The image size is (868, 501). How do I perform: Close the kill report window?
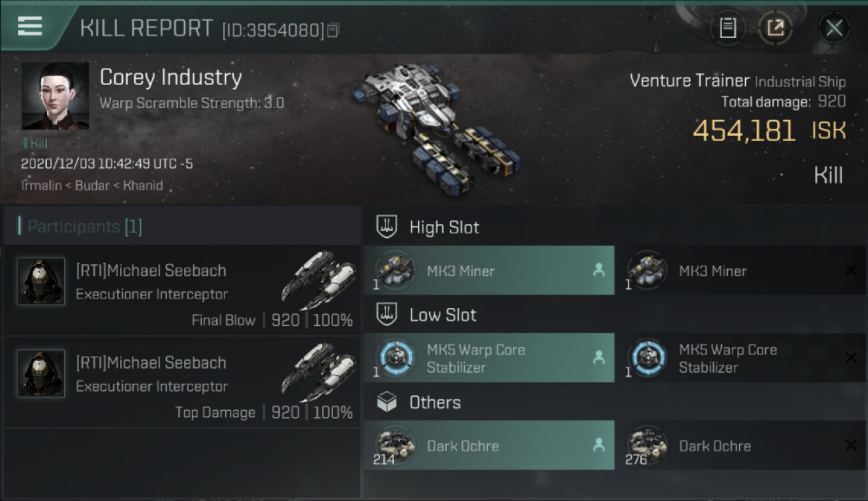(x=834, y=28)
